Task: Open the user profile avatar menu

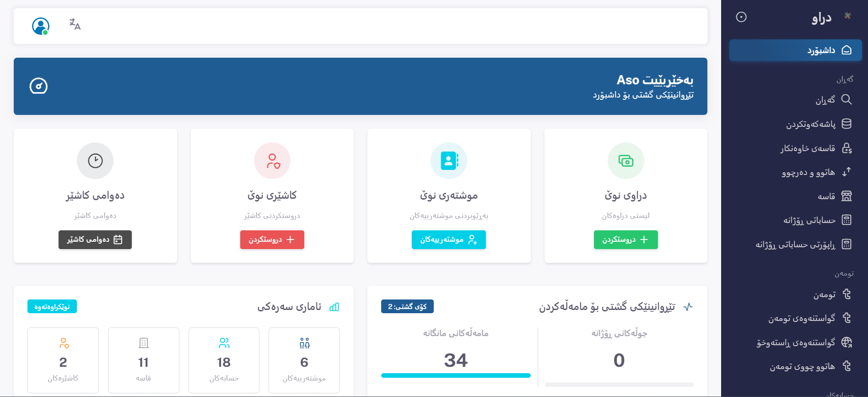Action: 41,26
